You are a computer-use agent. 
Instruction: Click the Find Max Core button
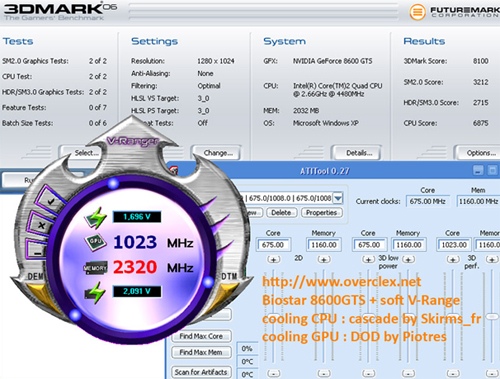coord(201,336)
